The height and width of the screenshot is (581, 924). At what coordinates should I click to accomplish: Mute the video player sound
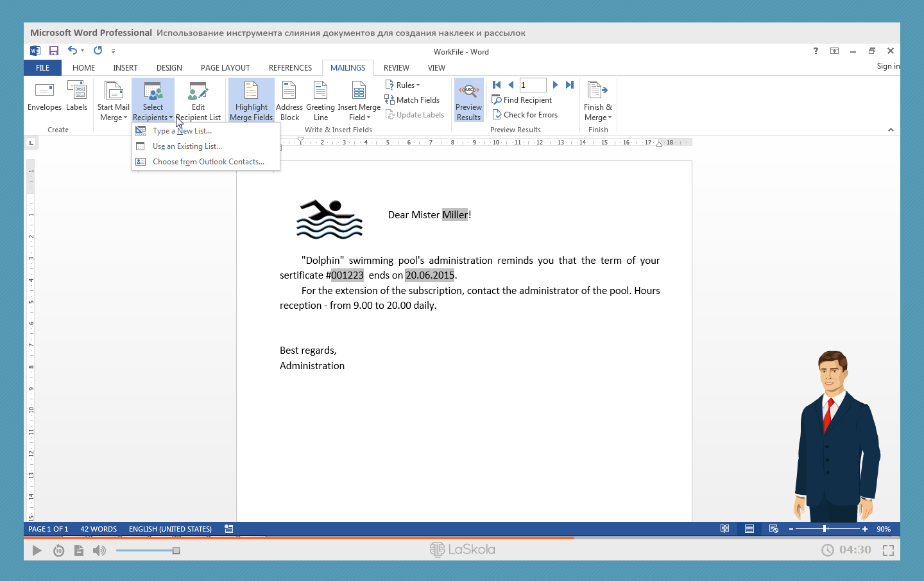click(x=99, y=550)
